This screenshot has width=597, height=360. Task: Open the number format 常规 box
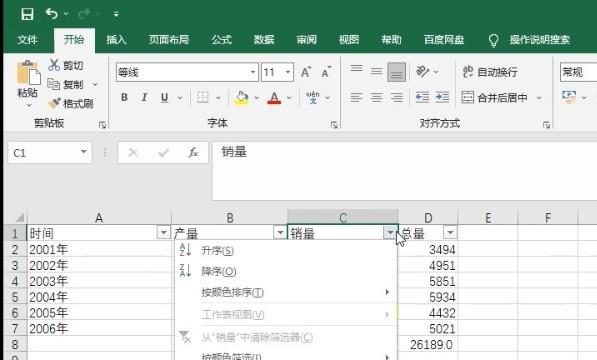578,72
